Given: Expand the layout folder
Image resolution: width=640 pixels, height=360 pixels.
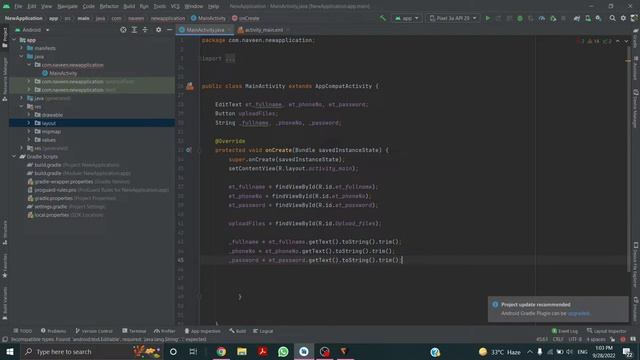Looking at the screenshot, I should coord(29,123).
